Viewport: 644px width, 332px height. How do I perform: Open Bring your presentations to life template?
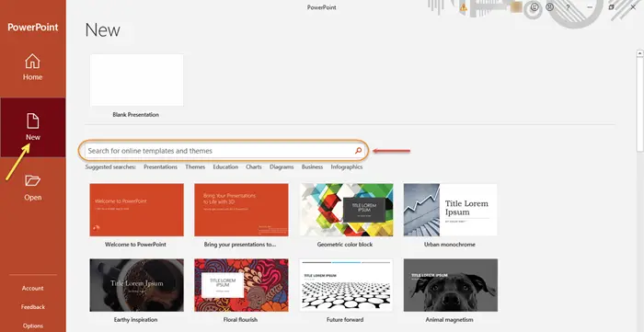click(241, 210)
